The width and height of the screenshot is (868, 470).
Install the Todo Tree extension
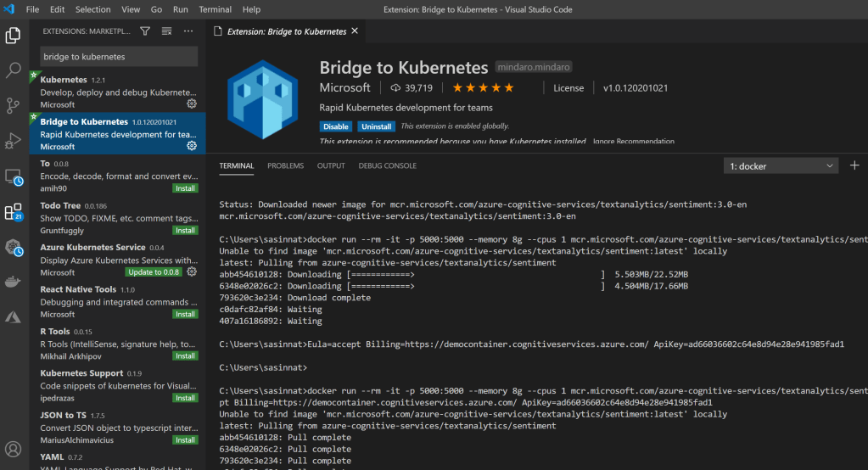(185, 230)
